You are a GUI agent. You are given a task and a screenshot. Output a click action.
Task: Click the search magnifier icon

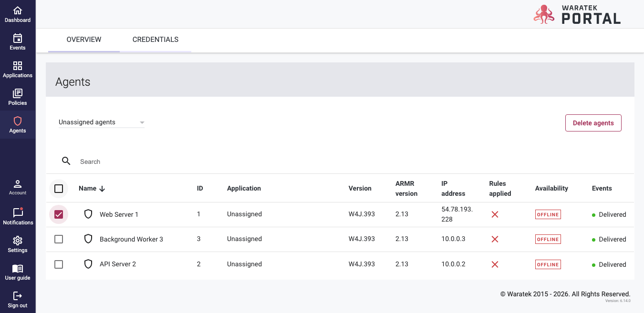(x=66, y=161)
